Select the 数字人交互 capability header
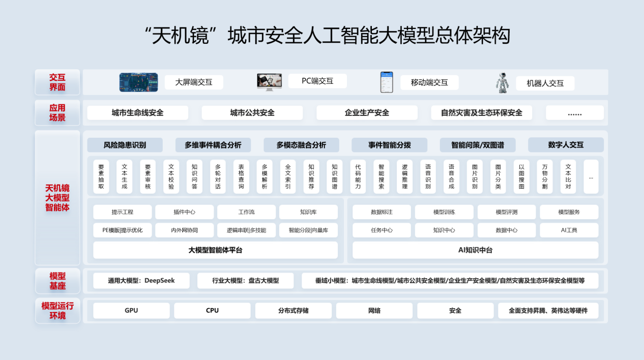The image size is (644, 360). (x=566, y=145)
